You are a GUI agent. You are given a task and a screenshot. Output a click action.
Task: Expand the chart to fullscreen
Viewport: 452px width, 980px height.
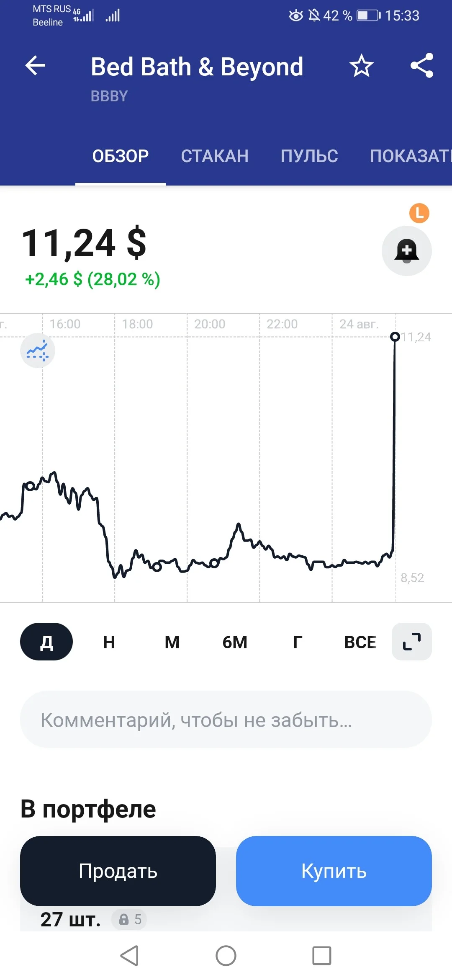click(411, 642)
